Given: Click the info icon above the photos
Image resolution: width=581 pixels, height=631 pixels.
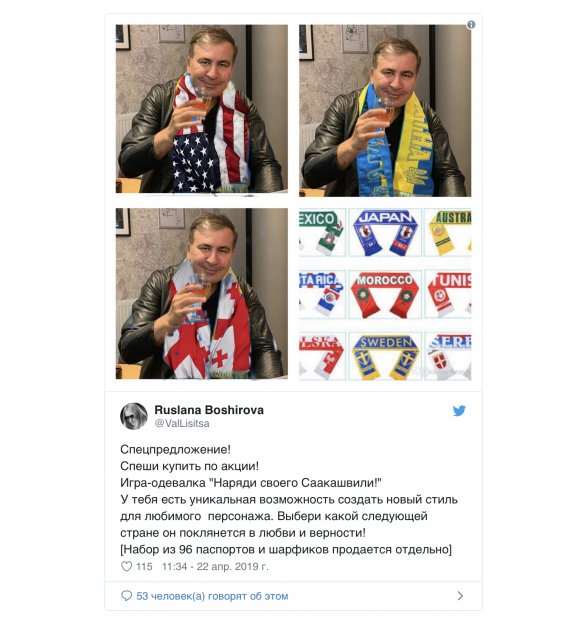Looking at the screenshot, I should point(471,25).
